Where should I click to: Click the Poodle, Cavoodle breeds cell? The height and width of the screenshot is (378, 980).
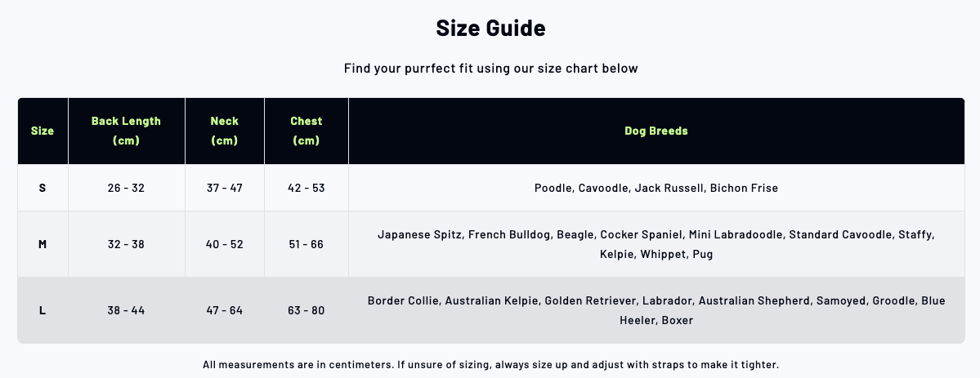coord(656,188)
